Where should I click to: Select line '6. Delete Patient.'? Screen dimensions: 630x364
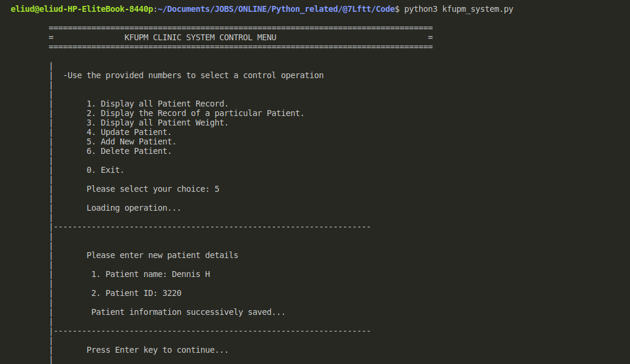(x=129, y=151)
